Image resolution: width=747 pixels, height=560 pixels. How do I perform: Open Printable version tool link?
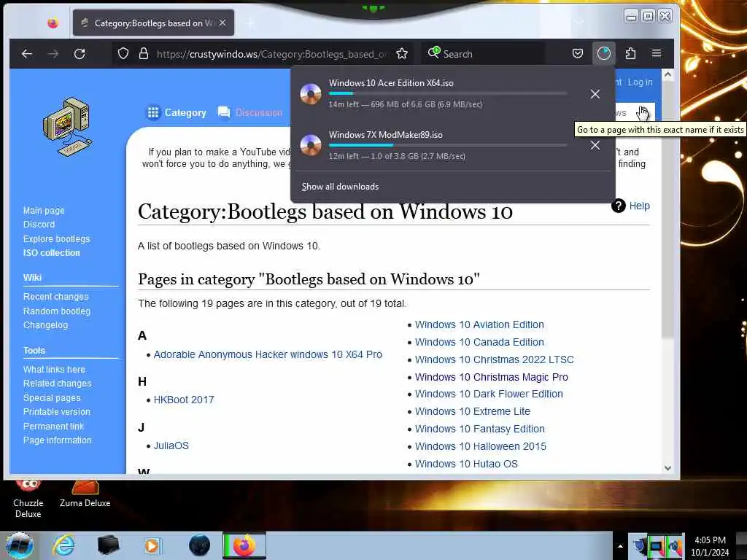click(57, 412)
